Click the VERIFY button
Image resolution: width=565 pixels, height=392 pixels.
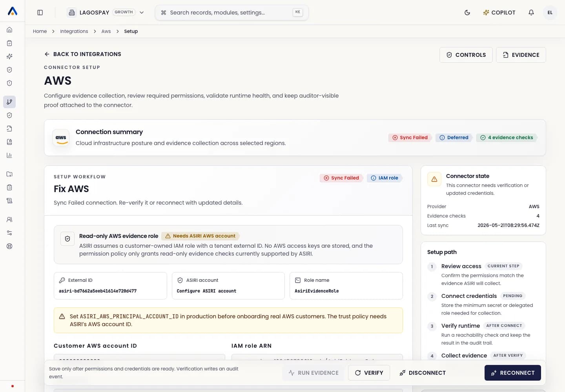369,373
